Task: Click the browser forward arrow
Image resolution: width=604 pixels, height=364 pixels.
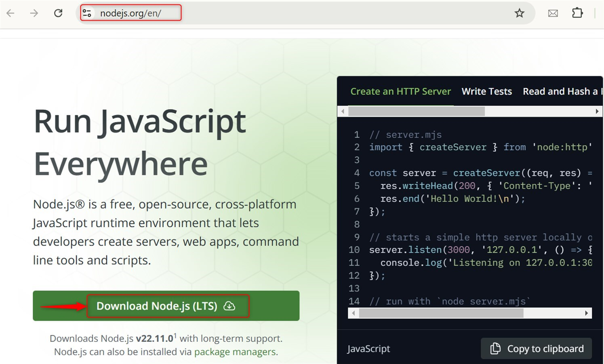Action: 34,13
